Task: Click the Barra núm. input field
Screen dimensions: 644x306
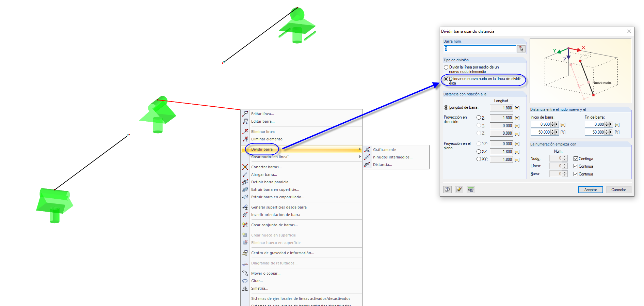Action: pos(480,49)
